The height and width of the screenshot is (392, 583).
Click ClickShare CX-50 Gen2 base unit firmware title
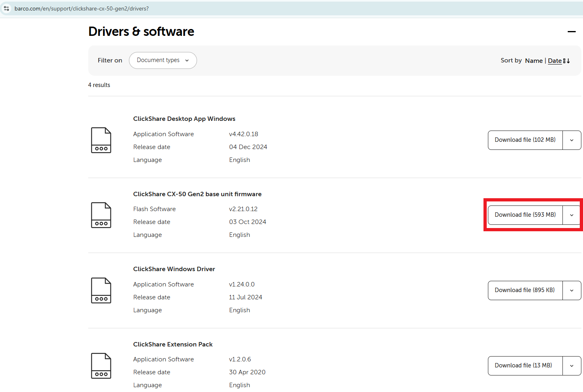pyautogui.click(x=197, y=194)
